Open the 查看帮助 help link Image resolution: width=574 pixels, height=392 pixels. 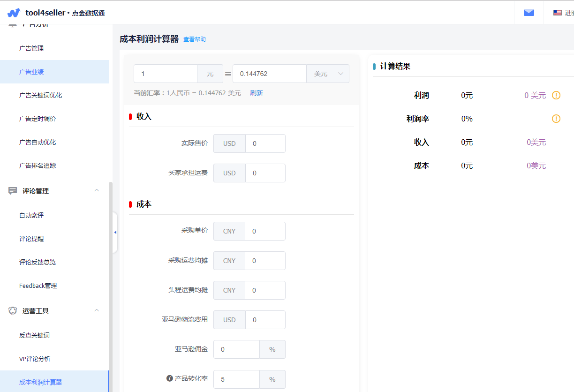[x=194, y=39]
